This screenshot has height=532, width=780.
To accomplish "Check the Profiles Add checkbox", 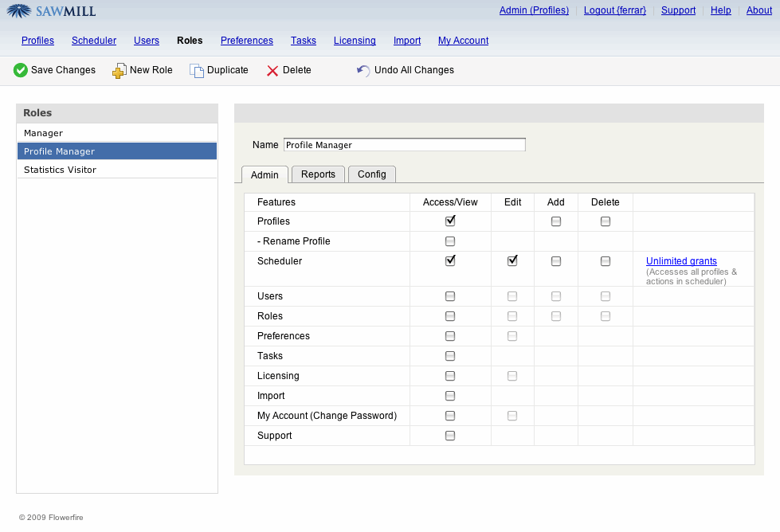I will pyautogui.click(x=556, y=221).
